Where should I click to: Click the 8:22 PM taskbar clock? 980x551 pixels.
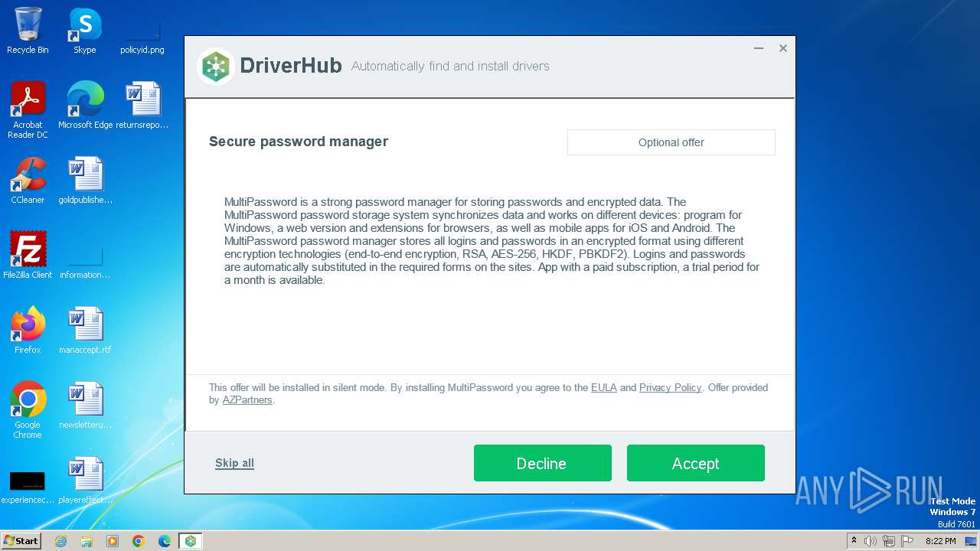(x=940, y=541)
